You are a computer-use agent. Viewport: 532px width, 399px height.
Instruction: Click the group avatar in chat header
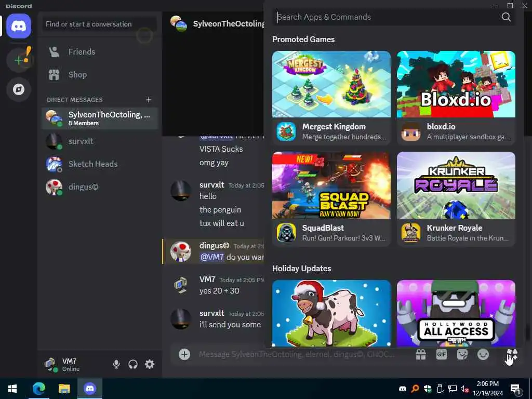[x=179, y=23]
